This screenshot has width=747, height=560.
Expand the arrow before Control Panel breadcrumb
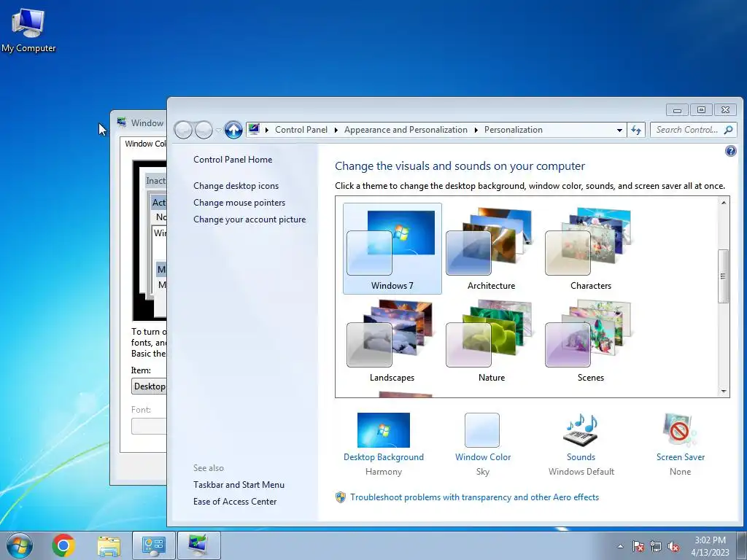pos(267,130)
